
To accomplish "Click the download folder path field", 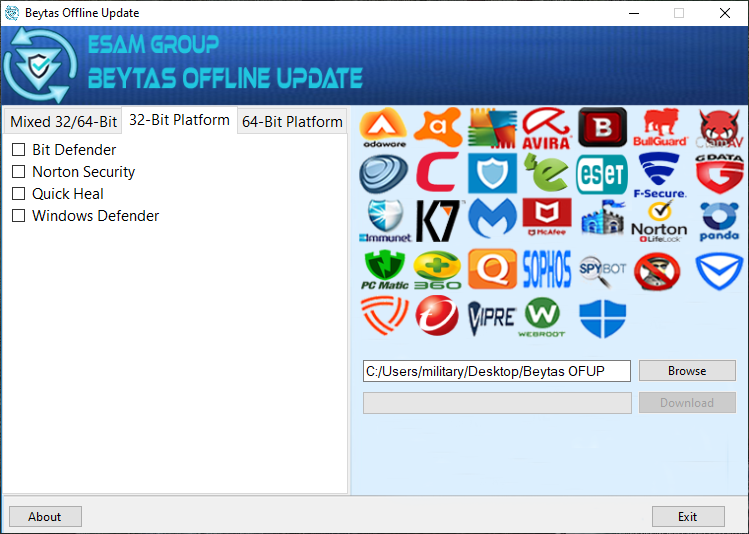I will pyautogui.click(x=497, y=371).
